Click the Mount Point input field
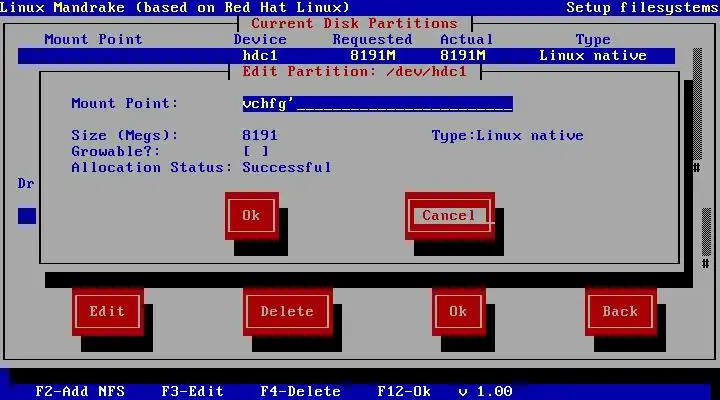This screenshot has width=720, height=400. pyautogui.click(x=377, y=104)
